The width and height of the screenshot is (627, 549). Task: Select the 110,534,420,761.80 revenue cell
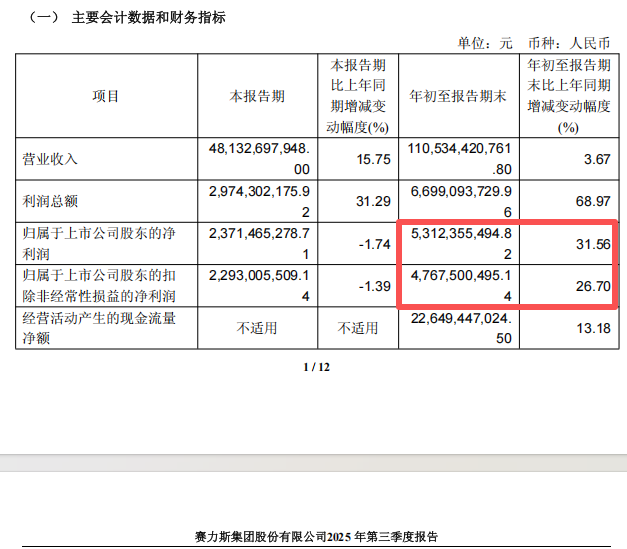(460, 158)
